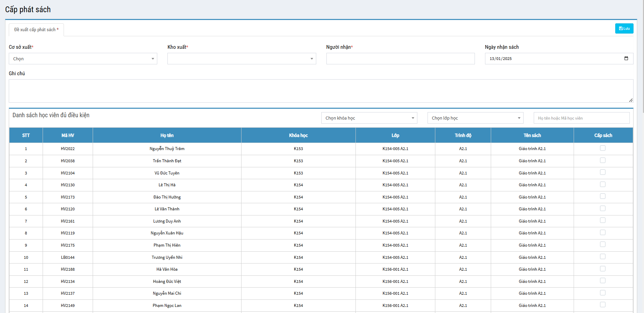The height and width of the screenshot is (313, 644).
Task: Open the Chọn khóa học dropdown
Action: (x=369, y=118)
